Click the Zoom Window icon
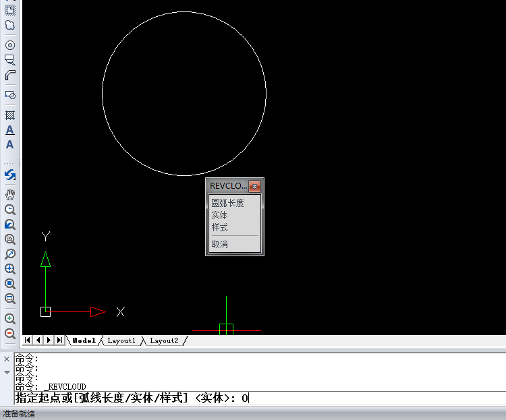The height and width of the screenshot is (420, 506). point(10,239)
